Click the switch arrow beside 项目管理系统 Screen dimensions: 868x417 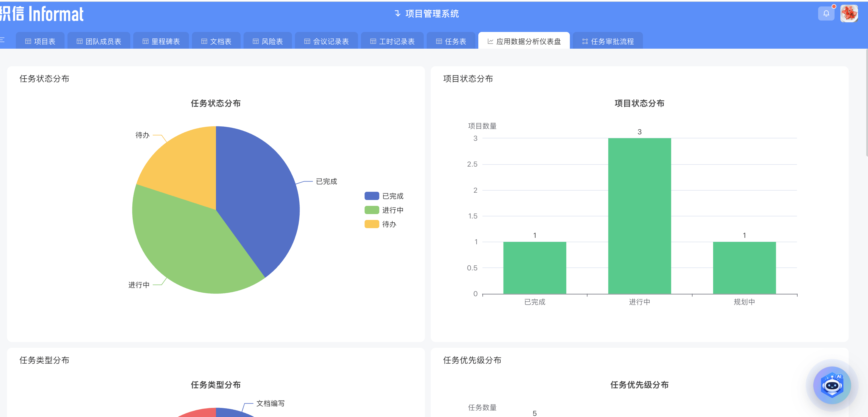pyautogui.click(x=398, y=13)
